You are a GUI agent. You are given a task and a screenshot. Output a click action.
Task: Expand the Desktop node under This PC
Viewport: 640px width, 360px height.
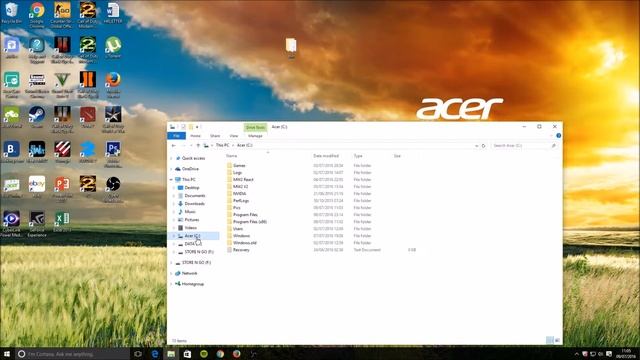(174, 188)
